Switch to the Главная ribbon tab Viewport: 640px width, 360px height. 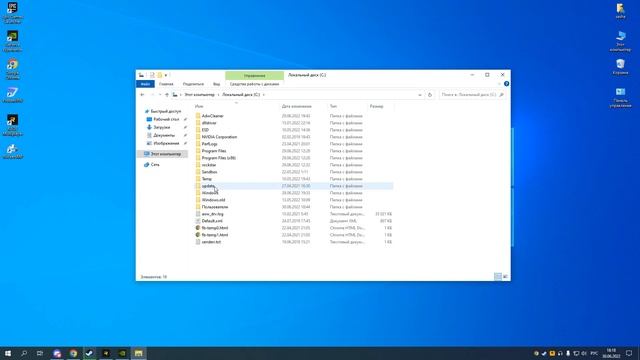click(x=166, y=84)
